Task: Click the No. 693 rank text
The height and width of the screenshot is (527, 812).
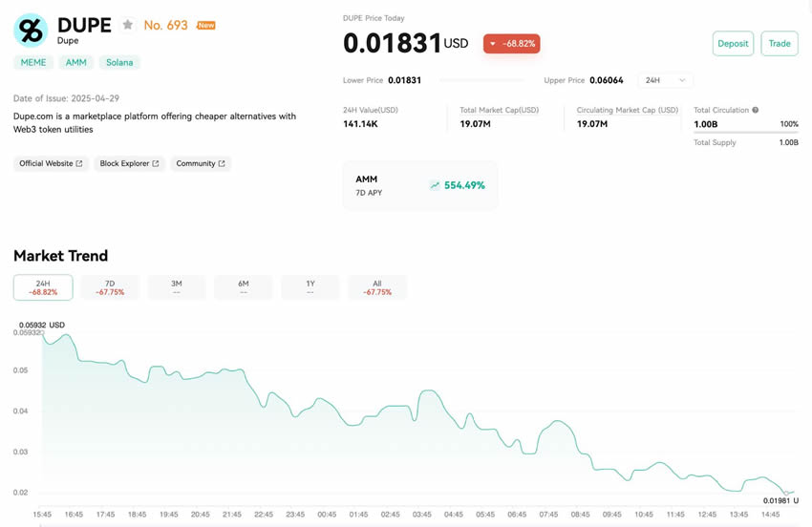Action: point(165,25)
